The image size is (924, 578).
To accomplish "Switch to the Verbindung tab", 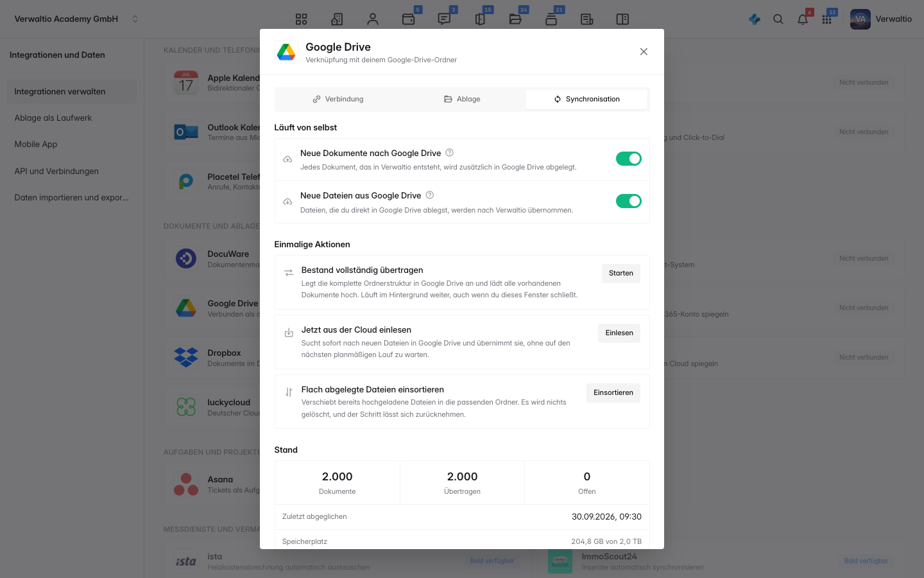I will [338, 99].
